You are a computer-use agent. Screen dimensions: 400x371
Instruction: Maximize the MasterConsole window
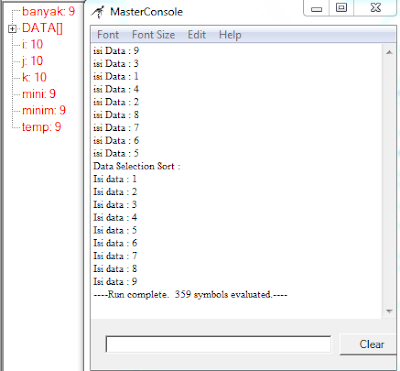click(341, 7)
